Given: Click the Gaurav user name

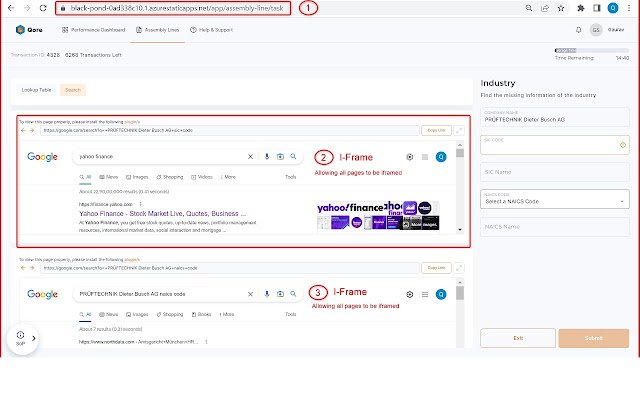Looking at the screenshot, I should coord(616,30).
